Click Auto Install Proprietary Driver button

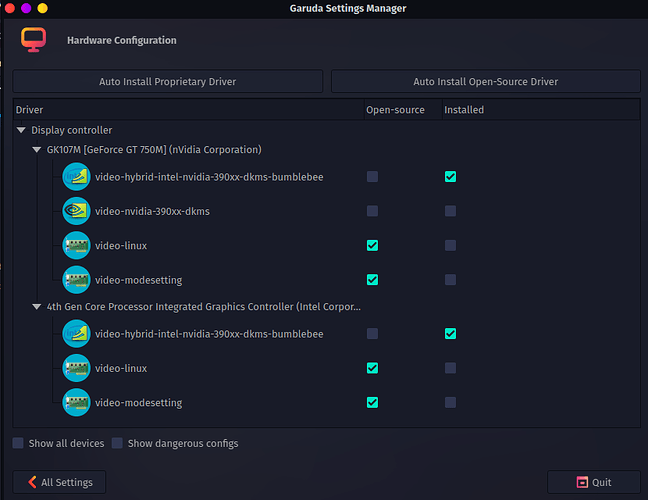click(167, 81)
